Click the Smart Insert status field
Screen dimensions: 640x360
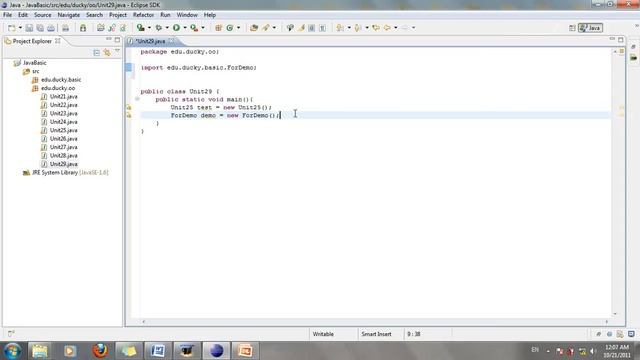(376, 334)
